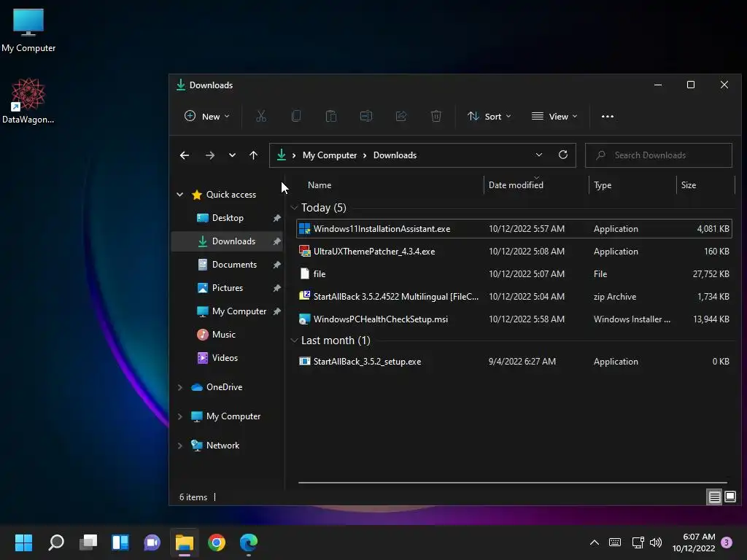Select Documents in navigation pane

tap(227, 265)
